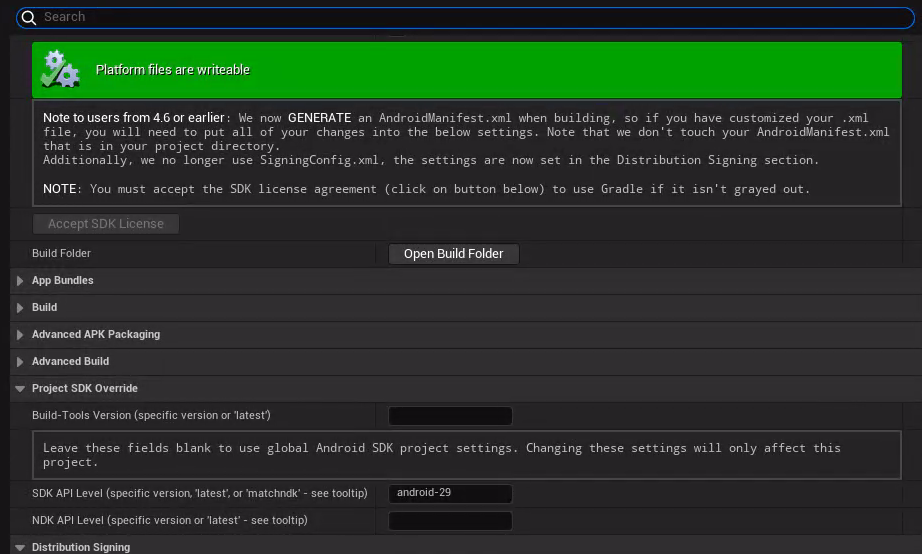Viewport: 922px width, 554px height.
Task: Collapse the Distribution Signing section
Action: click(20, 548)
